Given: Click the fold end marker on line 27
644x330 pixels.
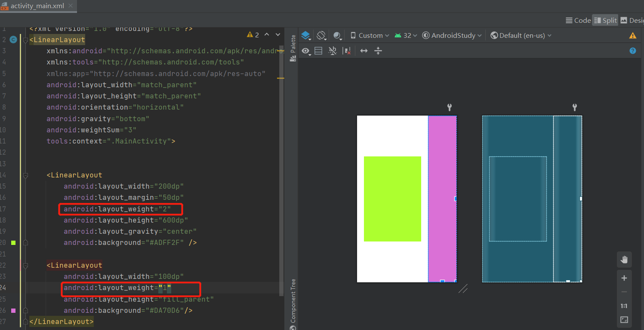Looking at the screenshot, I should point(25,321).
